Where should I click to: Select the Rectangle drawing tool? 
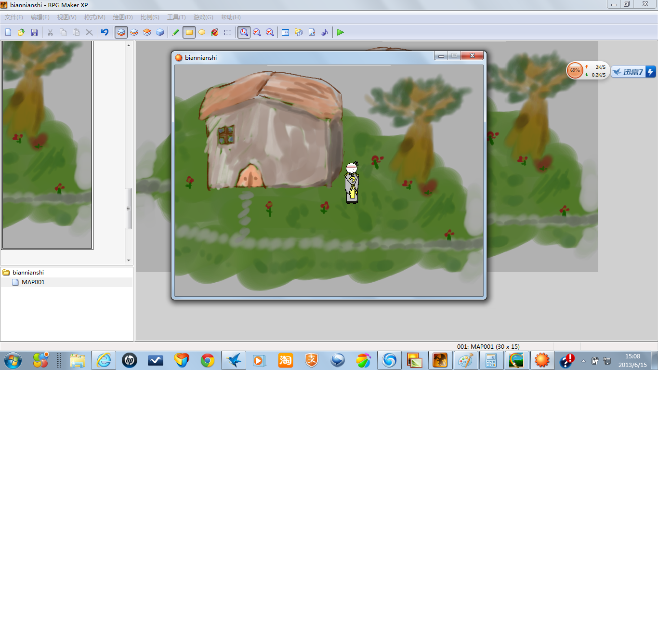point(189,32)
